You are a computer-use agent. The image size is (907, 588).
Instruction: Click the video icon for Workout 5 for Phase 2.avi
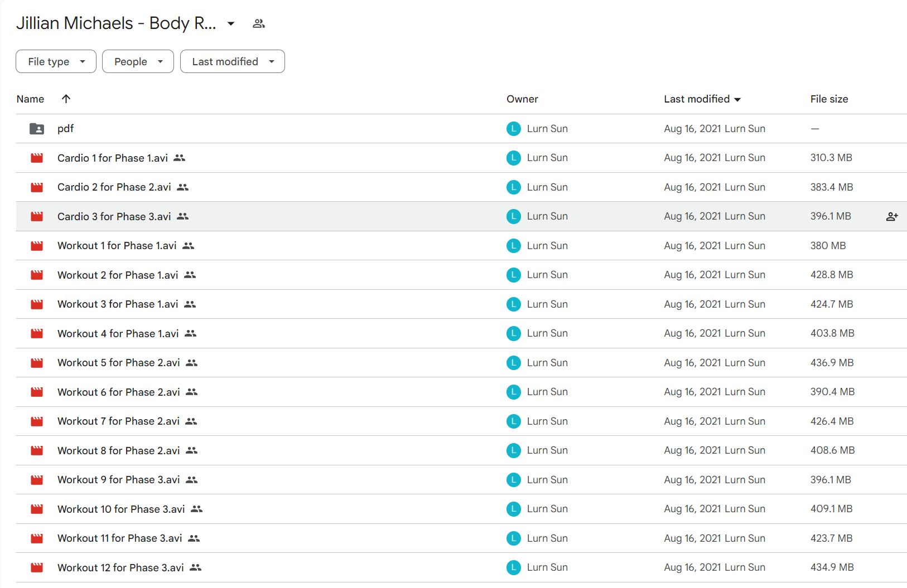click(x=37, y=363)
